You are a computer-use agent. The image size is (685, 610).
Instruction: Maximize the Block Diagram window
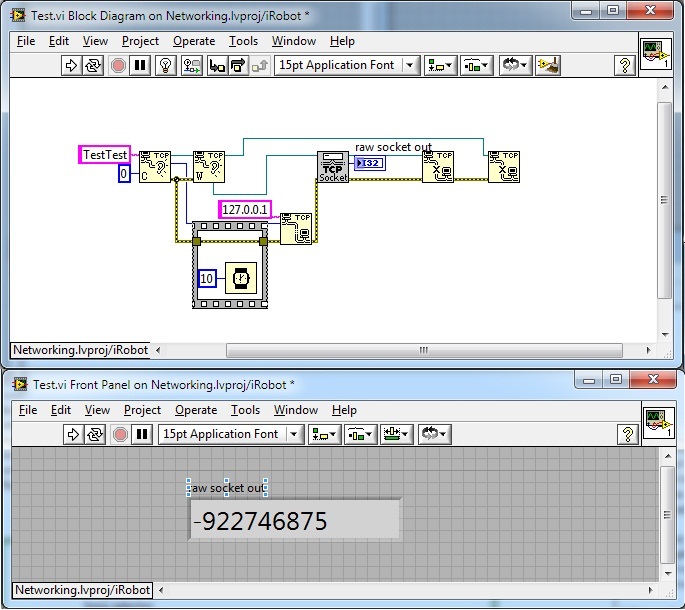tap(613, 10)
